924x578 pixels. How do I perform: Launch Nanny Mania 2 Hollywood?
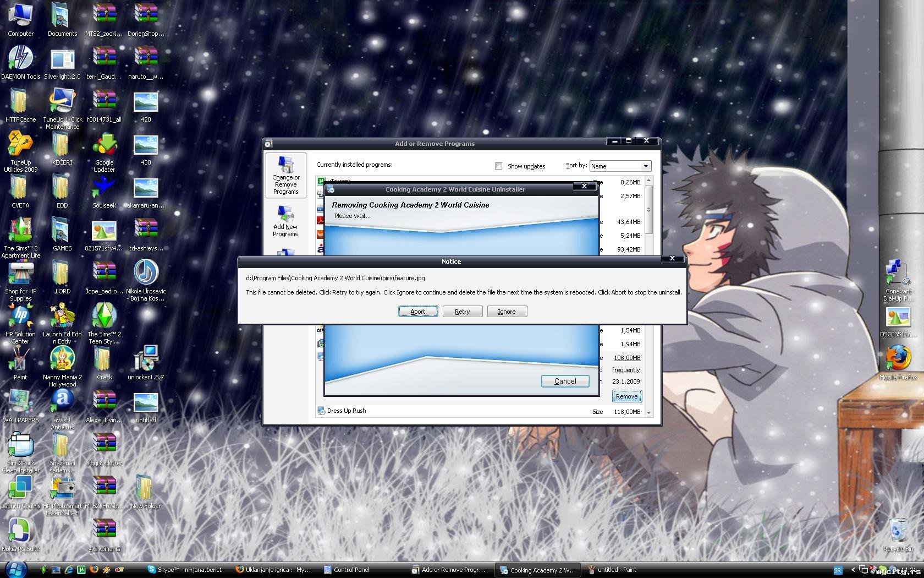point(62,367)
